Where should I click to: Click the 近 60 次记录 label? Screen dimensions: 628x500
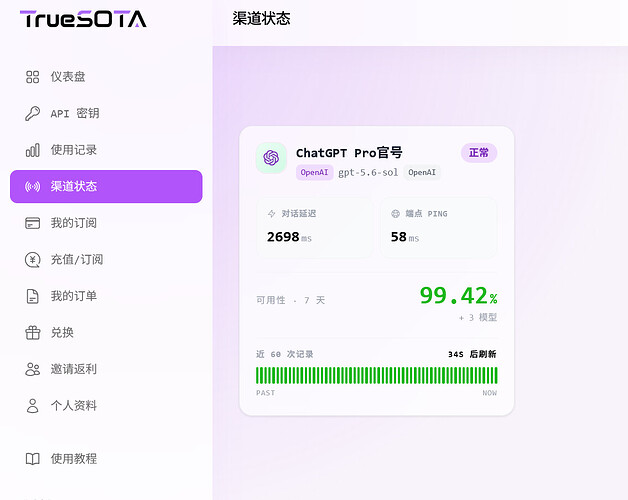(285, 354)
